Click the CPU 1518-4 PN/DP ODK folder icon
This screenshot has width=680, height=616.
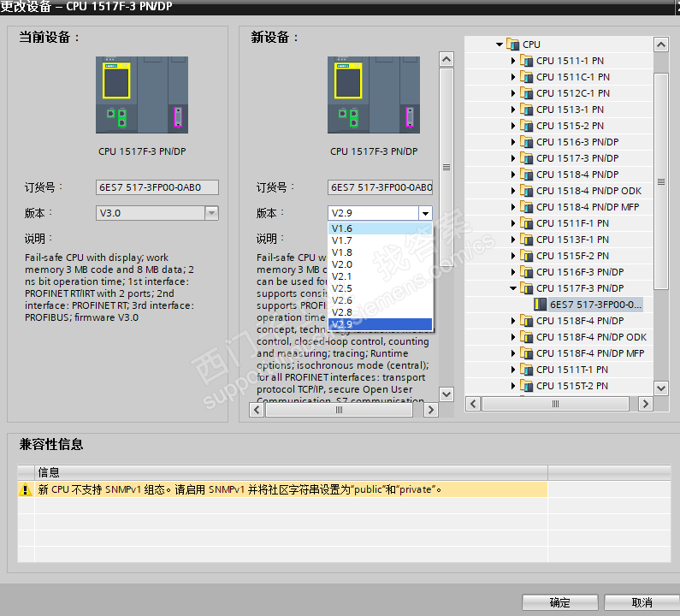526,191
